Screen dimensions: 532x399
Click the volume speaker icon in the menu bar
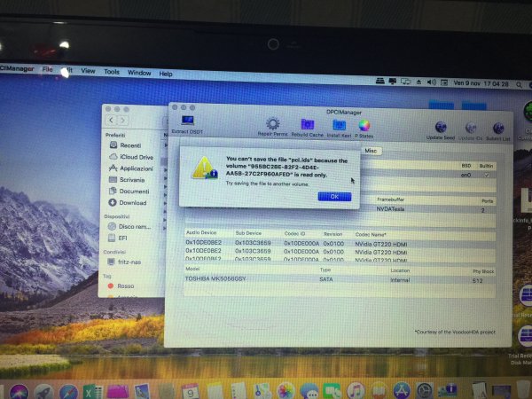pyautogui.click(x=432, y=82)
